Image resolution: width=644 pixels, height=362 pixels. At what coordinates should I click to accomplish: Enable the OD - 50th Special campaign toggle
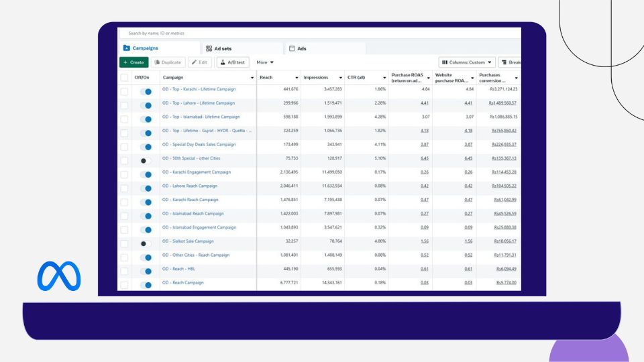coord(146,161)
